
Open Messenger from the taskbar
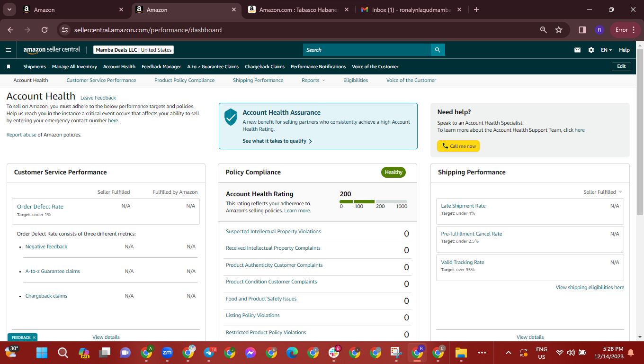click(x=250, y=353)
